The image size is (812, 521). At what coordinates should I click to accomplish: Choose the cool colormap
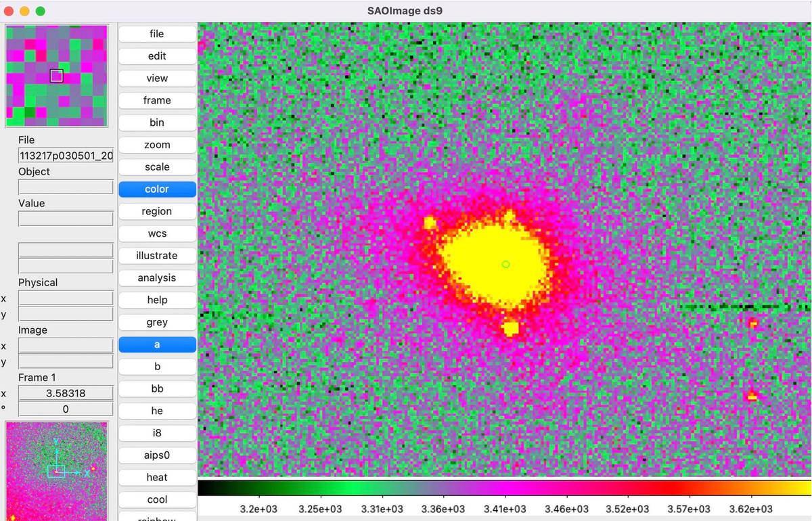point(157,499)
